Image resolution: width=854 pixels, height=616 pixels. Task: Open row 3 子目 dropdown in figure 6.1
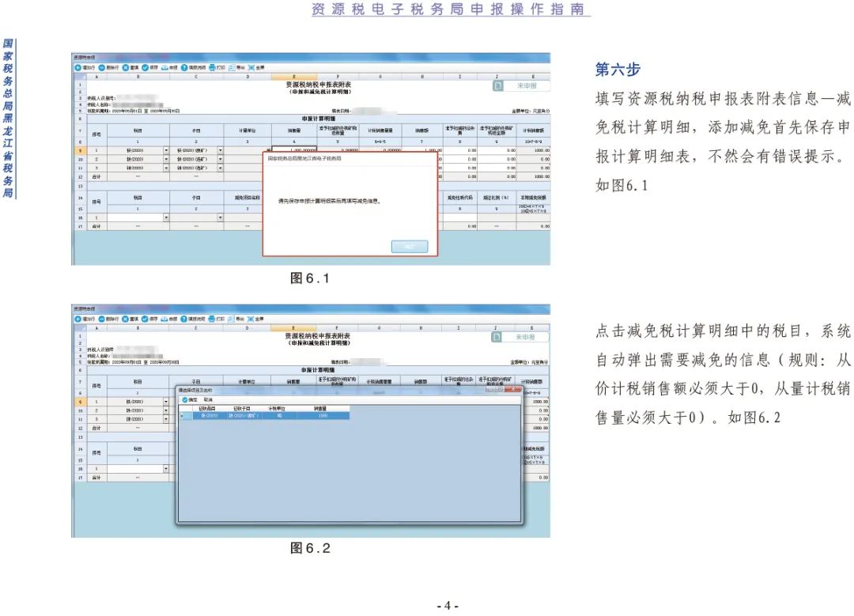[x=220, y=168]
